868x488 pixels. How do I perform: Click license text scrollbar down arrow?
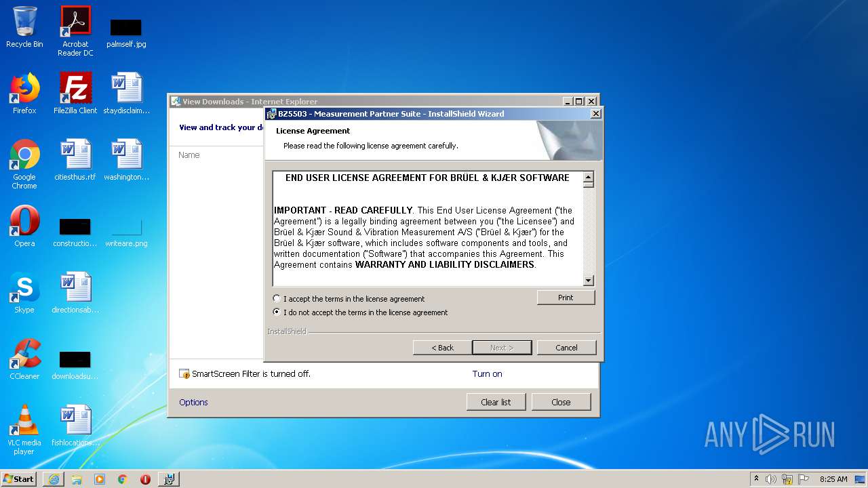click(588, 281)
